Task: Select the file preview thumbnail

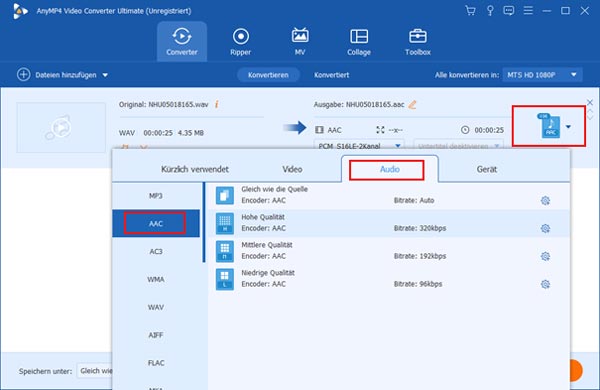Action: (x=61, y=127)
